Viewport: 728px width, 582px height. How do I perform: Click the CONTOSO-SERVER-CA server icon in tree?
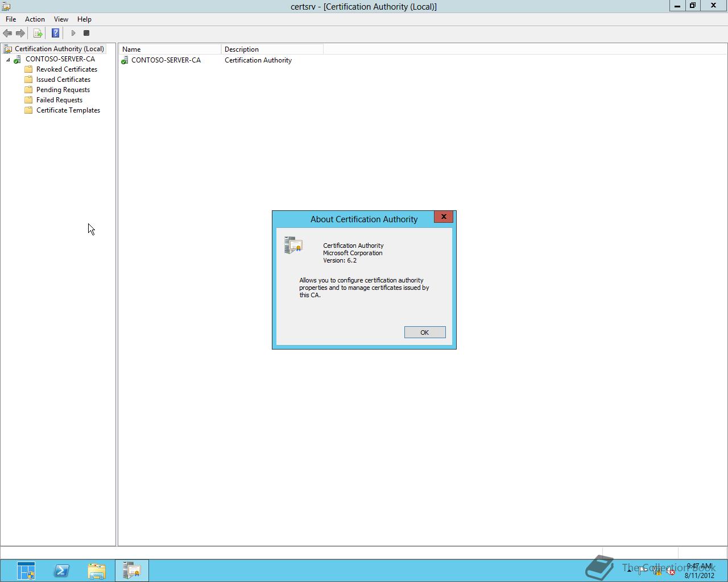[18, 59]
